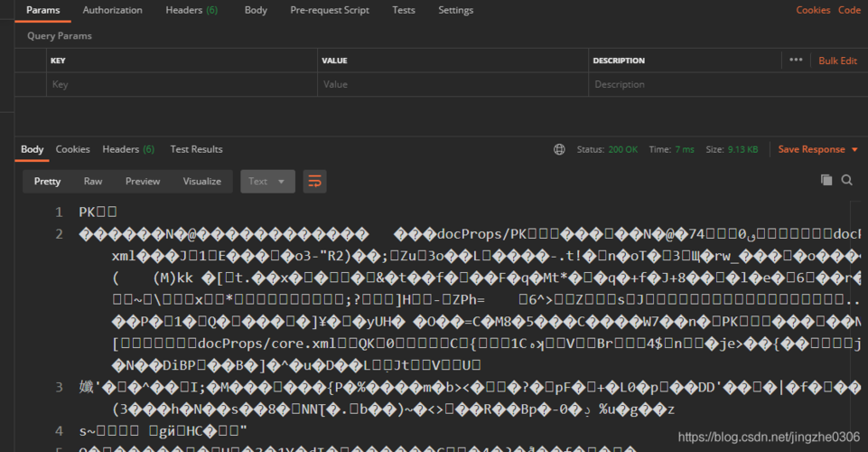The image size is (868, 452).
Task: Switch to the Authorization tab
Action: [x=112, y=10]
